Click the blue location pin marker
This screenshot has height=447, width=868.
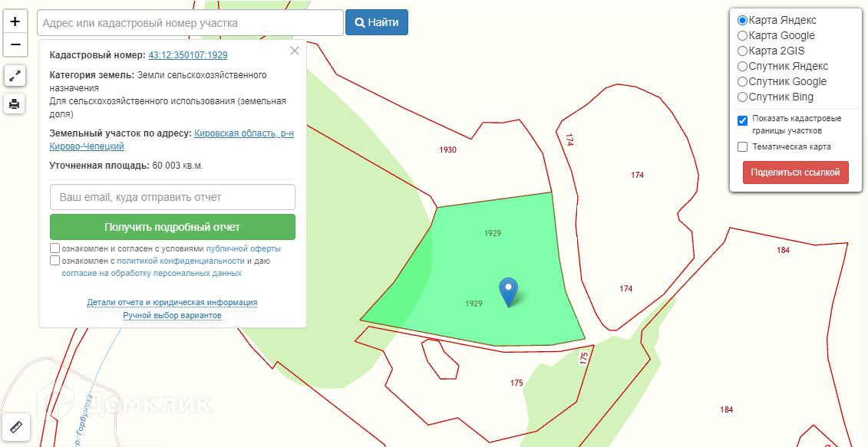(x=508, y=292)
